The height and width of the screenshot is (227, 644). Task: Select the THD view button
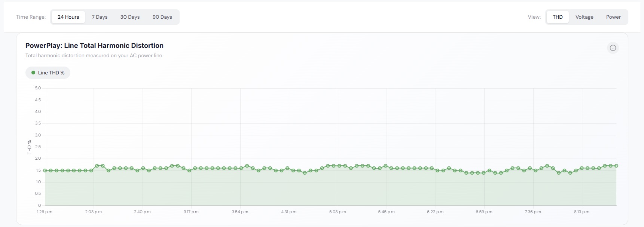(x=557, y=17)
